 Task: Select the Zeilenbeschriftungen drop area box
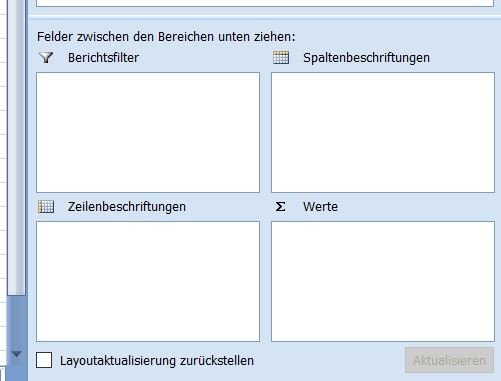tap(148, 281)
